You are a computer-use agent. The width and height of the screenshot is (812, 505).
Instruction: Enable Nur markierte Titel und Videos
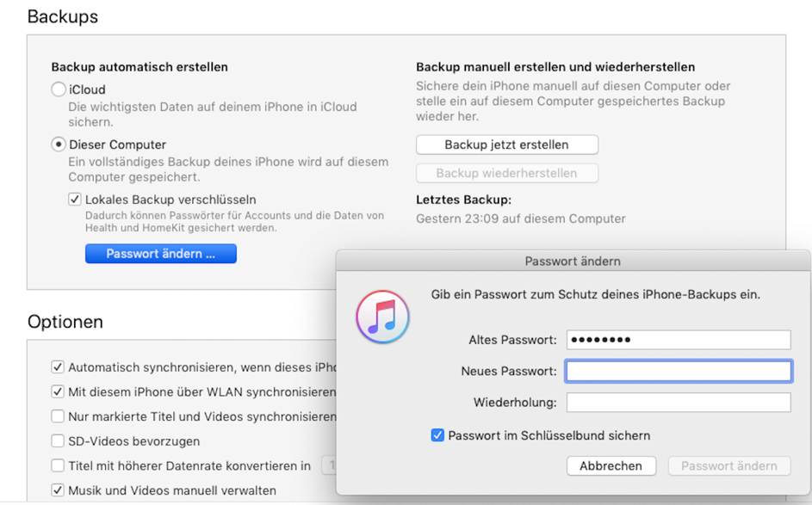coord(58,416)
